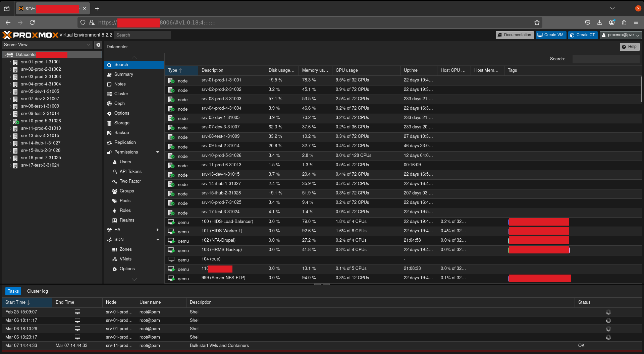Click the spinner status of Mar 06 18:11:17 task
This screenshot has height=354, width=644.
(608, 320)
